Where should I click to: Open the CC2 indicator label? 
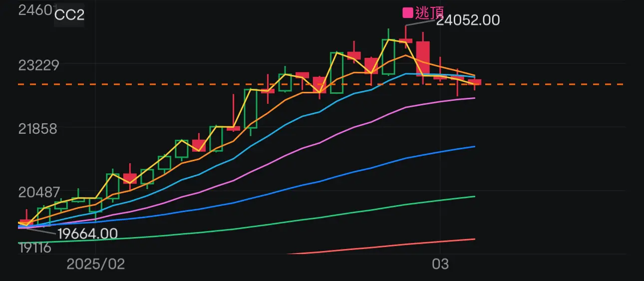click(x=69, y=15)
